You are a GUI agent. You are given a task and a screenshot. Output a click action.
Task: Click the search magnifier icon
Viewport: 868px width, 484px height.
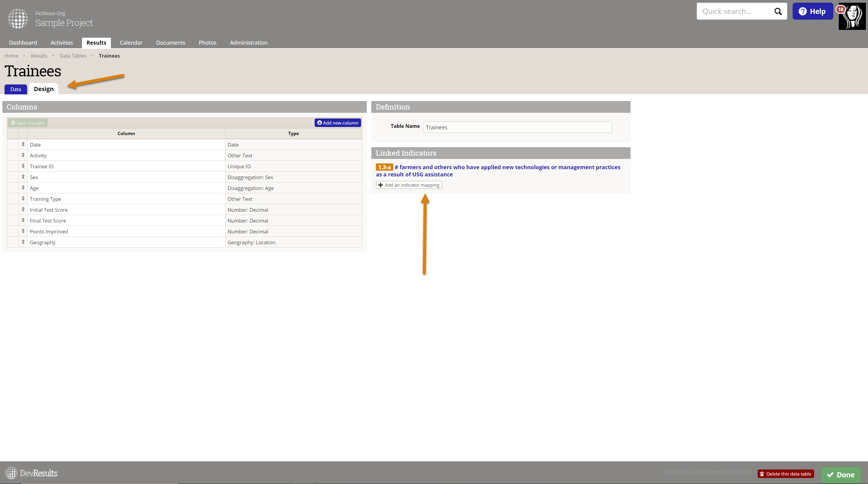(778, 11)
